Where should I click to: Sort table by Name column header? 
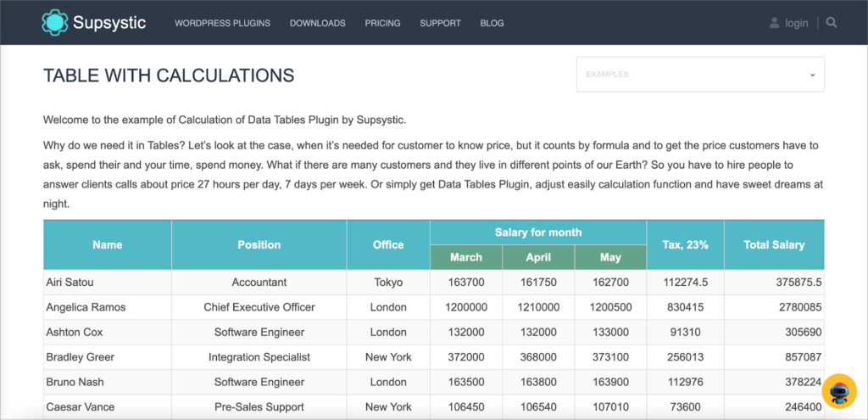108,245
